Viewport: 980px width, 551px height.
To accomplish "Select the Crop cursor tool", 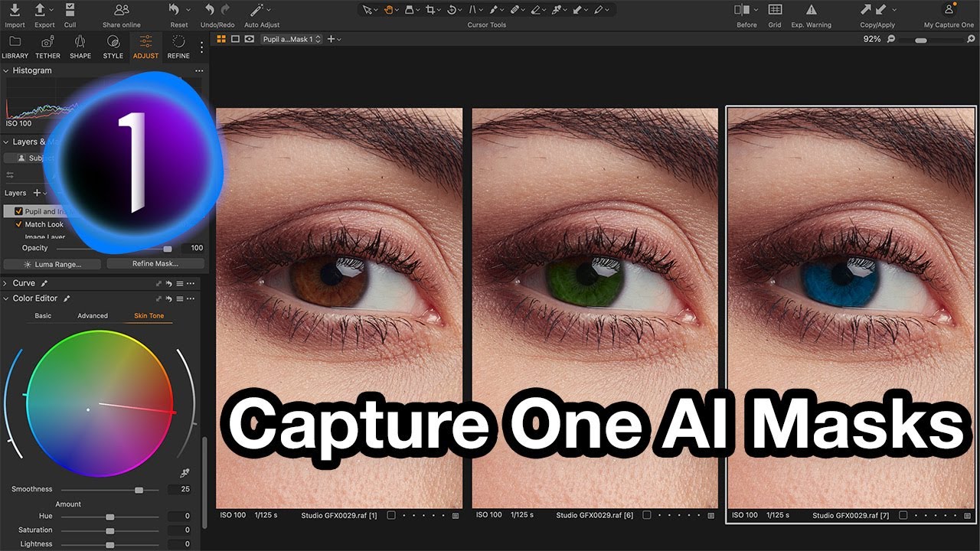I will (431, 10).
